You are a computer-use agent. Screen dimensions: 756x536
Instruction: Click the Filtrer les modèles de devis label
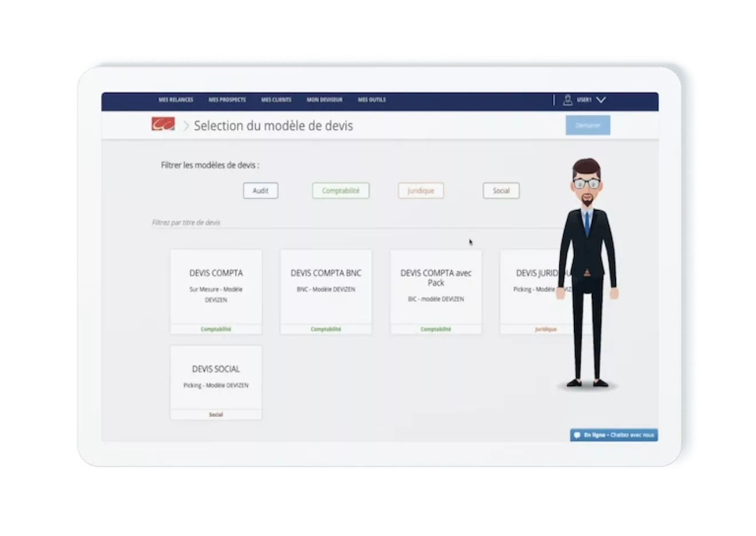tap(210, 165)
